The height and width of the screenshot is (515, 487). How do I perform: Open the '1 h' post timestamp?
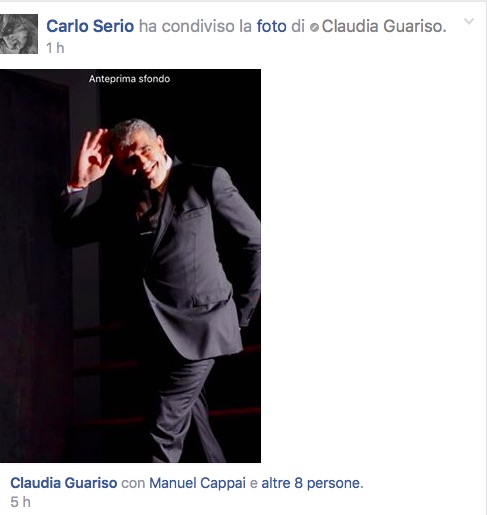tap(55, 48)
